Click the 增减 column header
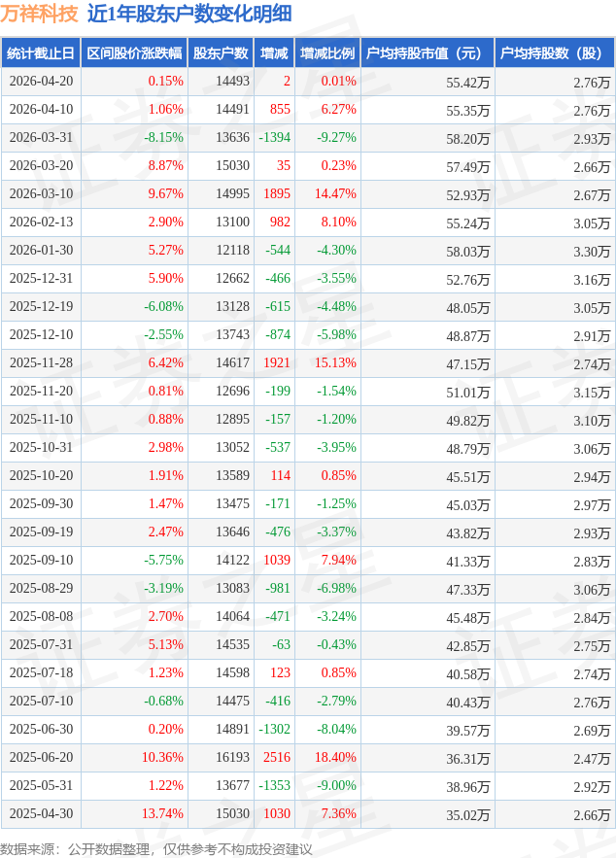Screen dimensions: 616x858 [274, 53]
